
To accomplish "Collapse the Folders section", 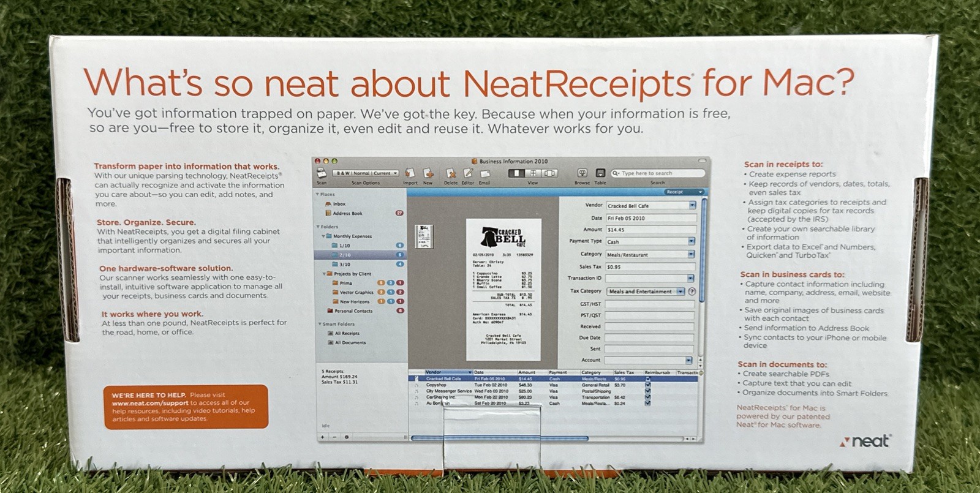I will [x=318, y=227].
